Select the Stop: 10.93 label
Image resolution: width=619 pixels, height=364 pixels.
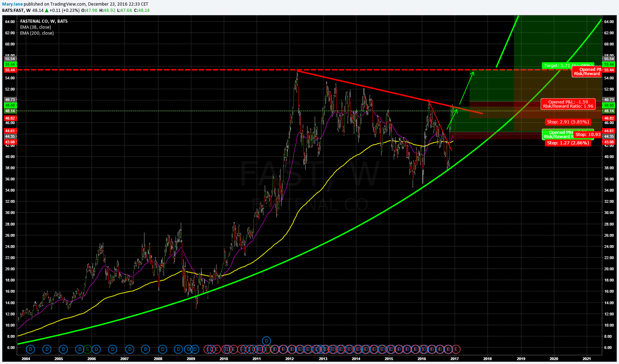pyautogui.click(x=588, y=135)
